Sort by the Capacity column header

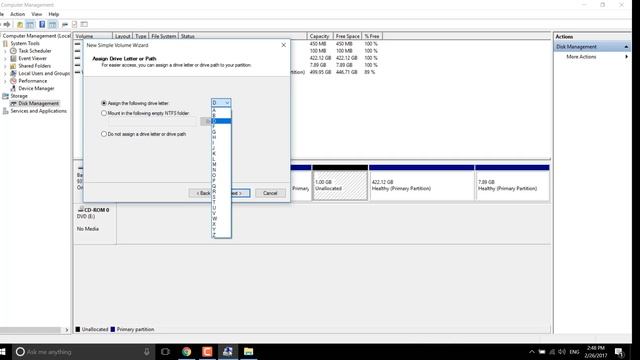click(320, 36)
